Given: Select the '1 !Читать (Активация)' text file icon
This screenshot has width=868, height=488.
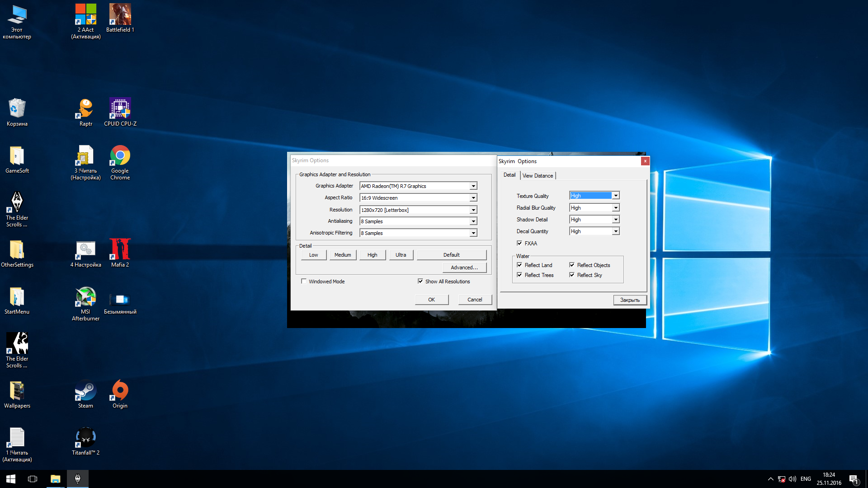Looking at the screenshot, I should point(17,445).
